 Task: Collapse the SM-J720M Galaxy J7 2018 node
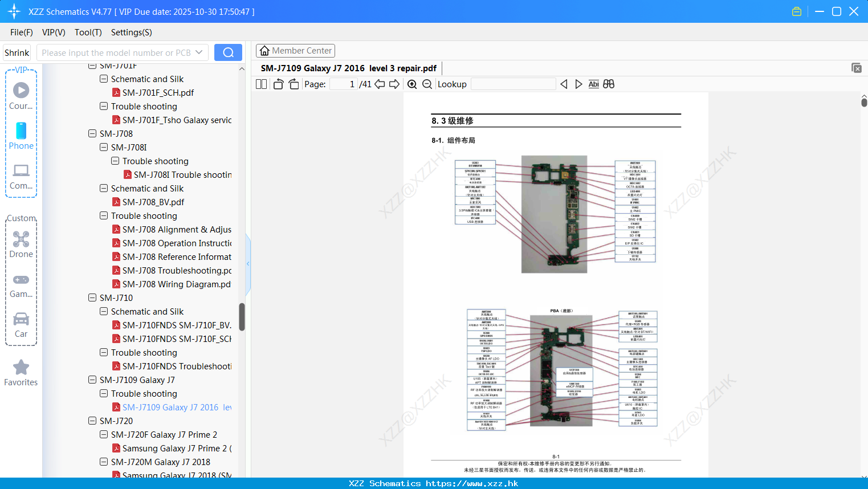pyautogui.click(x=104, y=462)
